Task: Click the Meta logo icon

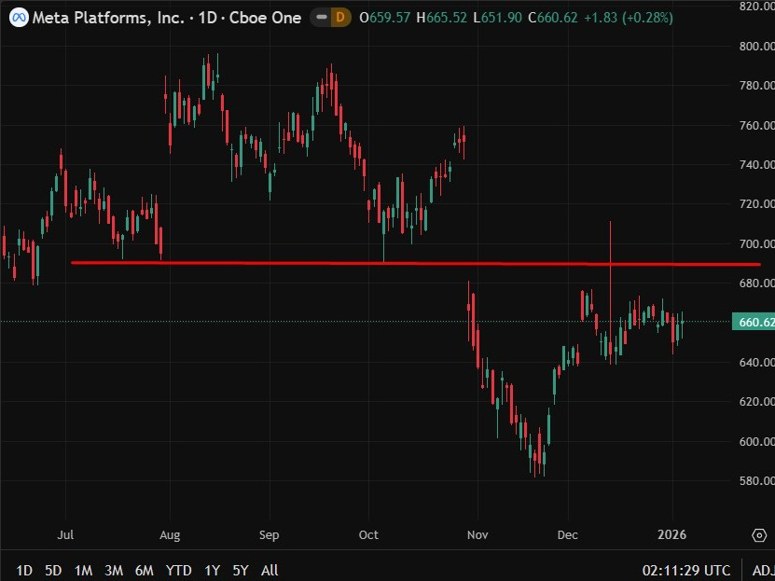Action: pyautogui.click(x=18, y=17)
